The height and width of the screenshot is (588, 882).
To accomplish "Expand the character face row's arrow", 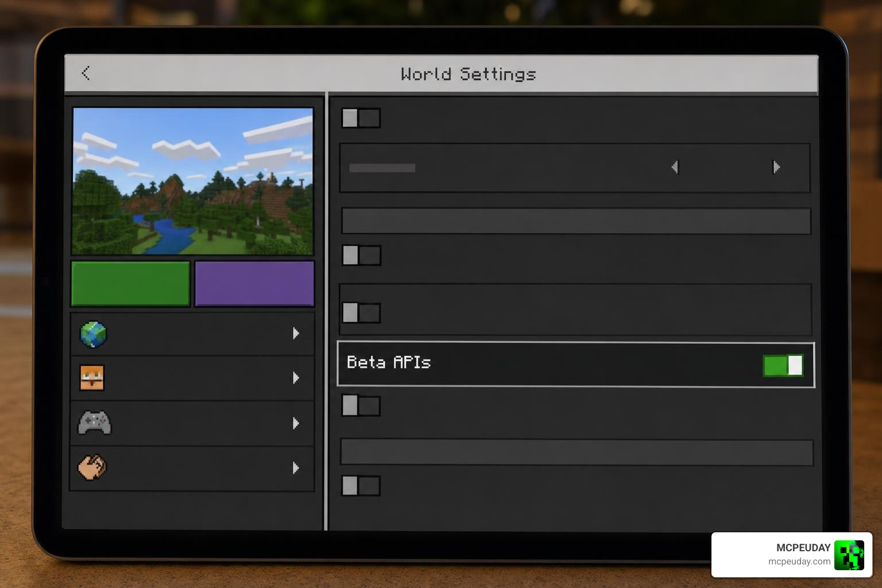I will click(296, 378).
